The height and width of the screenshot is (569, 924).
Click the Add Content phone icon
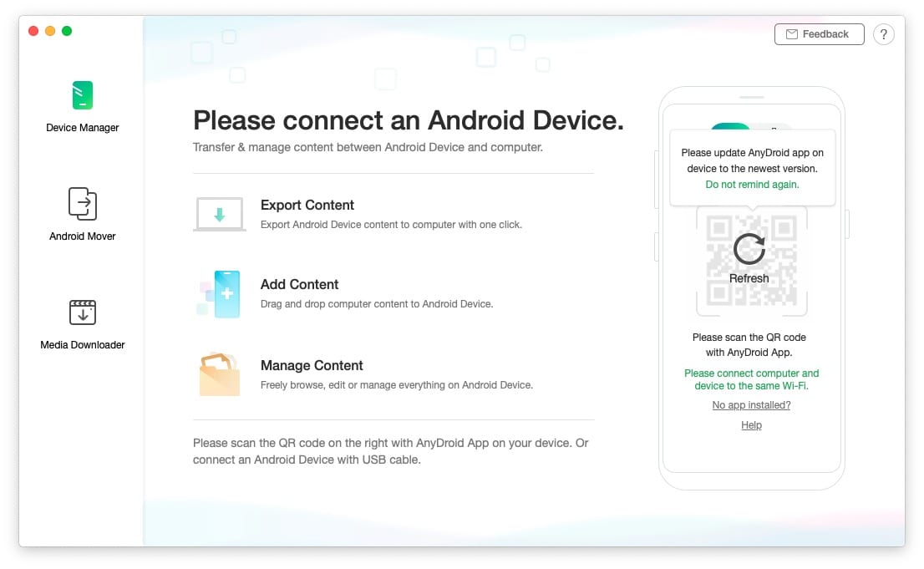click(x=219, y=293)
